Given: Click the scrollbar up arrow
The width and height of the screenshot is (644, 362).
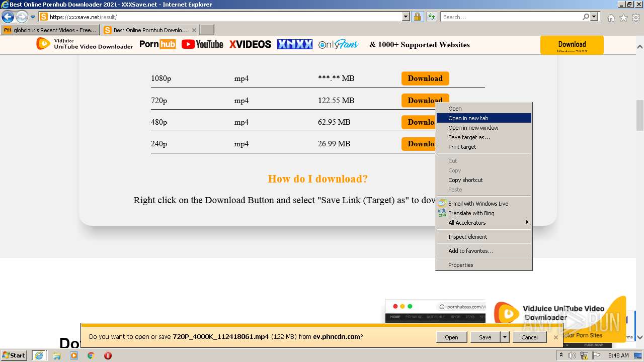Looking at the screenshot, I should [x=640, y=47].
